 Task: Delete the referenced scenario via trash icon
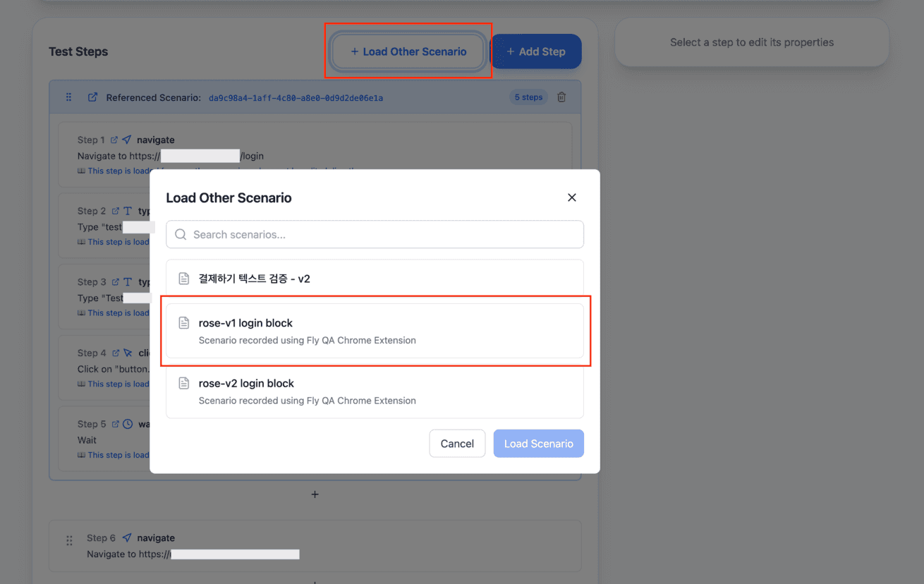(561, 97)
